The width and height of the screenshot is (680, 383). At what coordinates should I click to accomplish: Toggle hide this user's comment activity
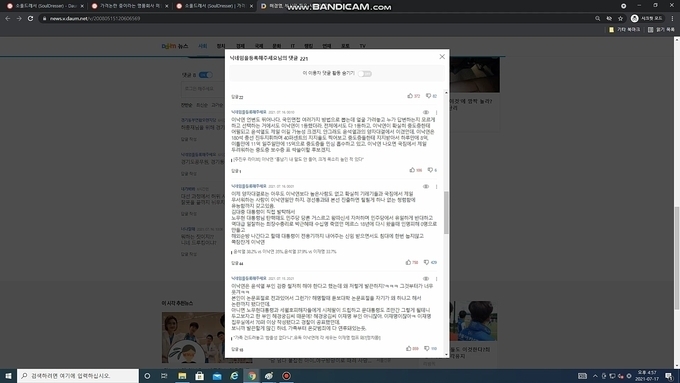pyautogui.click(x=365, y=74)
